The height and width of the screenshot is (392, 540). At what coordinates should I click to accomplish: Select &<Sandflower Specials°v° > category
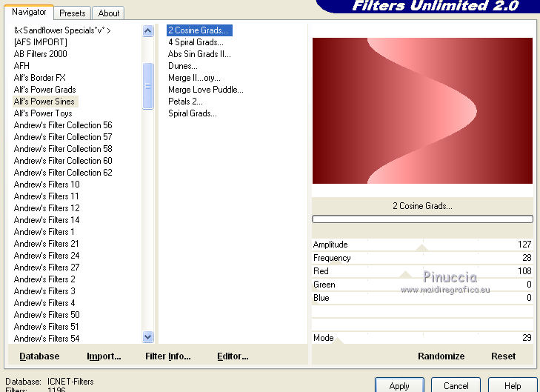[x=62, y=30]
